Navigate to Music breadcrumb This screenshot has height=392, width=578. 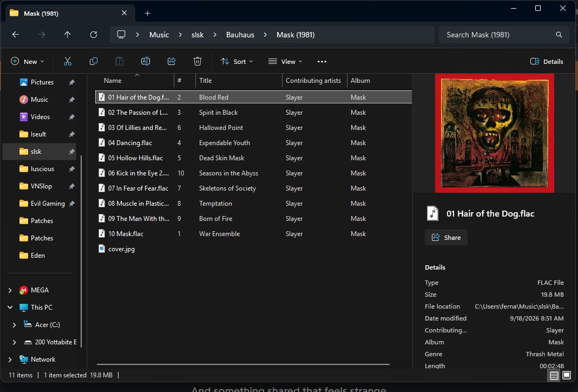click(x=159, y=35)
